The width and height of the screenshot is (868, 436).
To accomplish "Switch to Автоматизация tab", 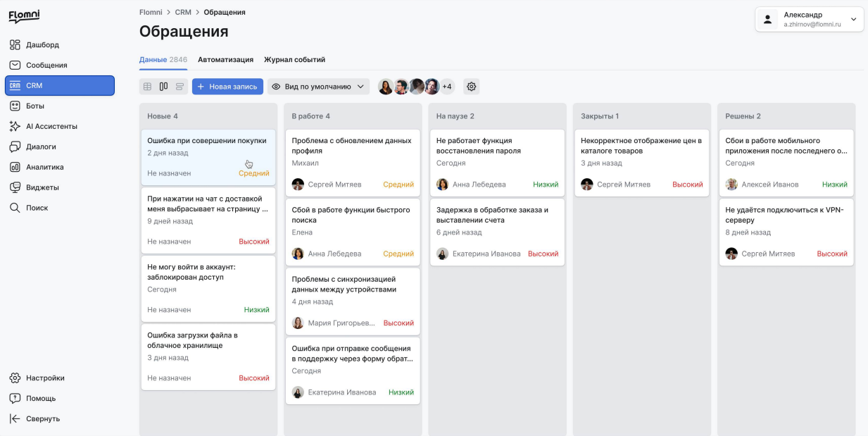I will click(225, 60).
